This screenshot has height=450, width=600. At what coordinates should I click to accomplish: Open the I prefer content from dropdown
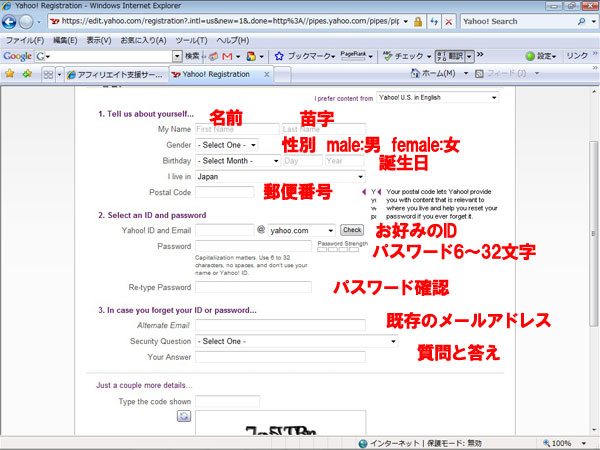(437, 98)
